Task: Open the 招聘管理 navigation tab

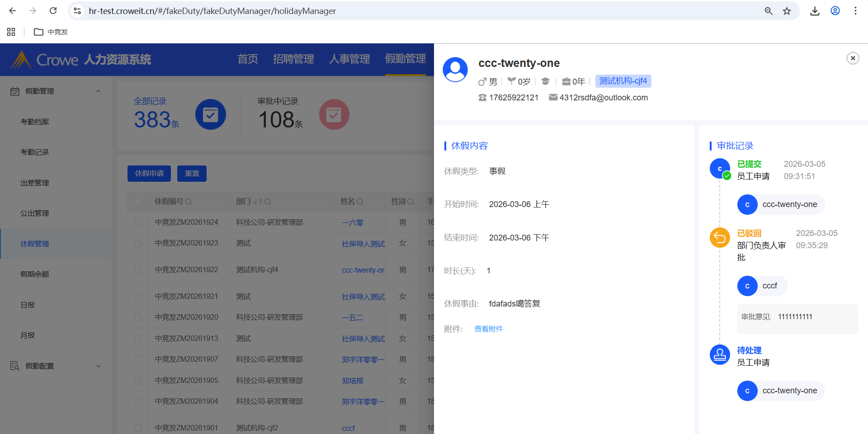Action: pos(293,59)
